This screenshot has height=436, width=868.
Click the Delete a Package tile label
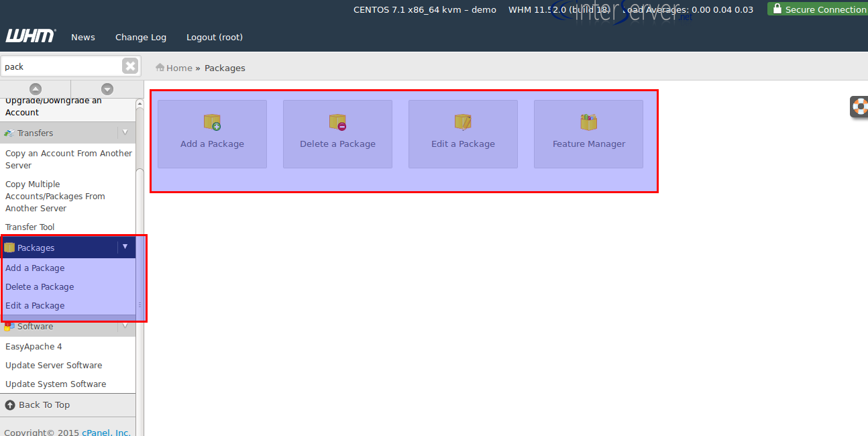click(x=337, y=144)
